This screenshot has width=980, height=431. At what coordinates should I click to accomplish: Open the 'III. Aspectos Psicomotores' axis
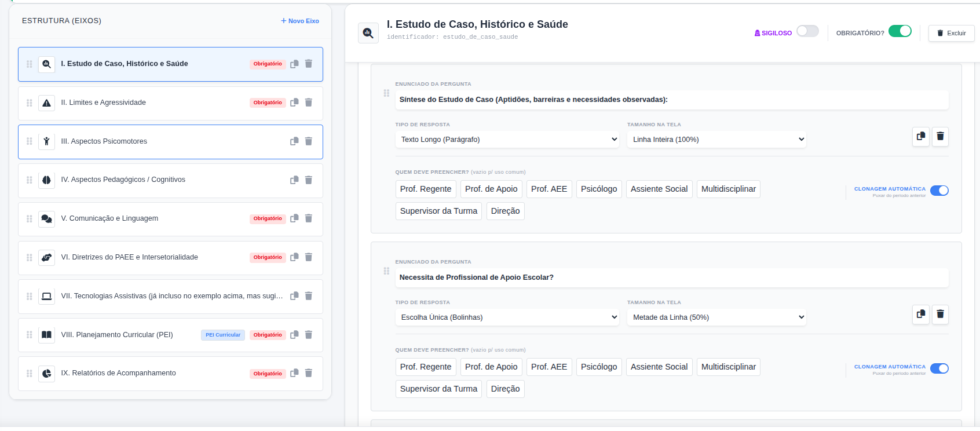point(170,142)
